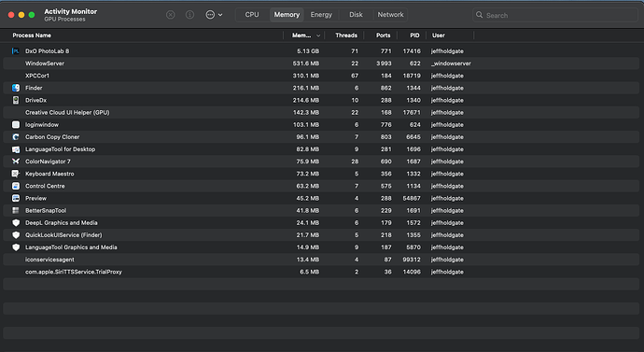Click the QuickLookUIService (Finder) name
This screenshot has width=644, height=352.
click(x=63, y=235)
